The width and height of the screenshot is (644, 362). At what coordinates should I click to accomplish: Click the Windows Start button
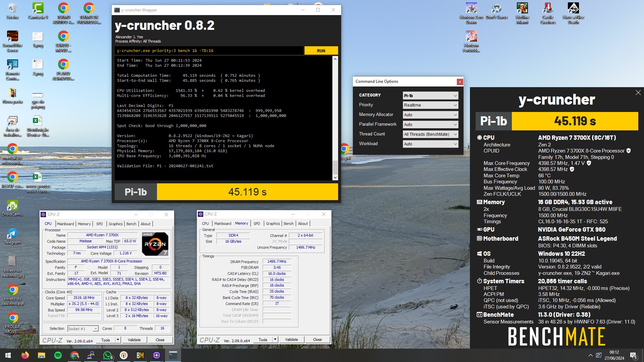coord(8,355)
